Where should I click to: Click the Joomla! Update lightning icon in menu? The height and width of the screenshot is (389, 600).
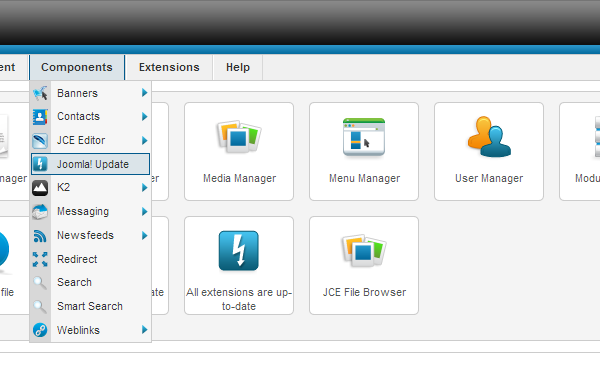coord(40,164)
